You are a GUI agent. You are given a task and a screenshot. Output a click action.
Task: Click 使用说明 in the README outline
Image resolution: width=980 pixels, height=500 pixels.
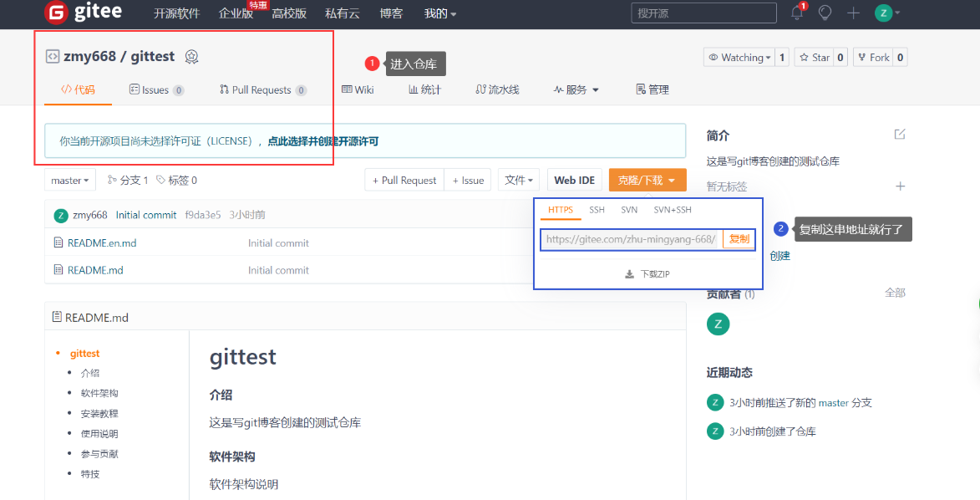point(99,434)
